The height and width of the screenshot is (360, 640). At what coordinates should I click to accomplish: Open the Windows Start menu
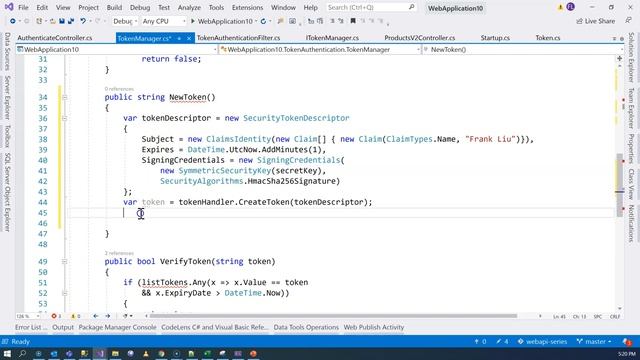pyautogui.click(x=7, y=353)
